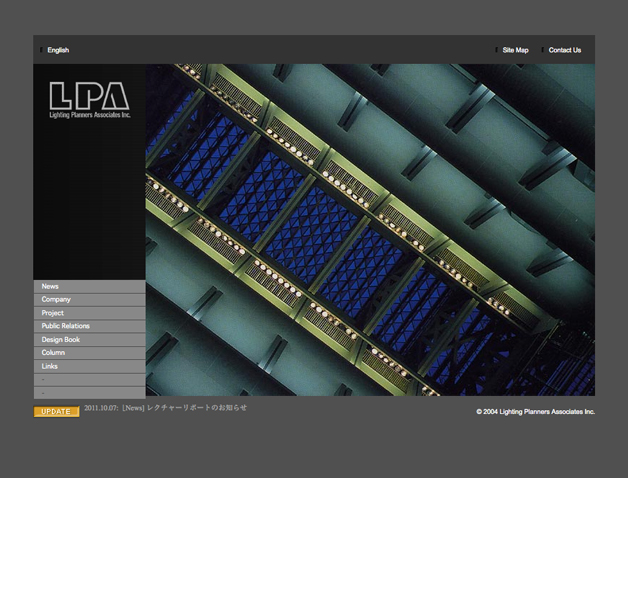Click the yellow UPDATE badge

tap(56, 411)
